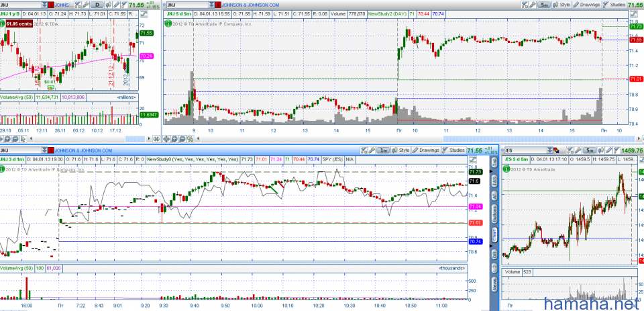Open the Buttons side tab

point(494,215)
